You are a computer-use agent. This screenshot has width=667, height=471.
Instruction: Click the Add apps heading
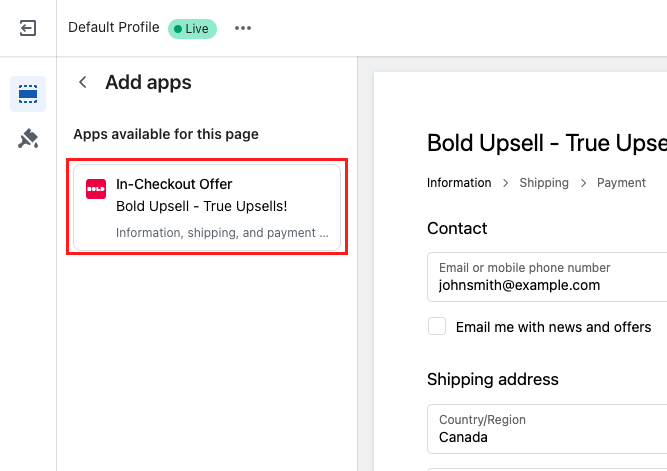148,82
